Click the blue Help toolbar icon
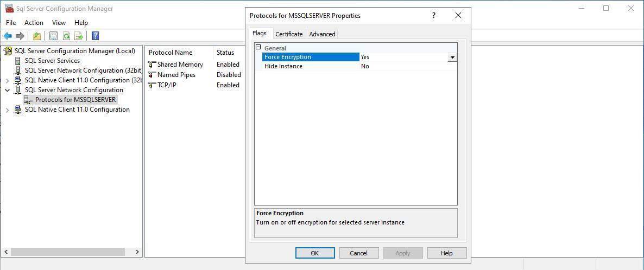 point(95,36)
